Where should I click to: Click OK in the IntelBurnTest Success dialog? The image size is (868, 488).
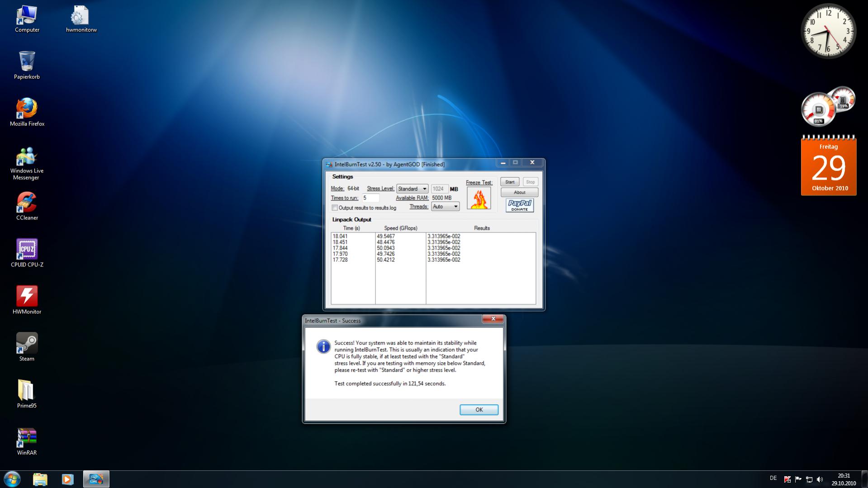pos(479,410)
